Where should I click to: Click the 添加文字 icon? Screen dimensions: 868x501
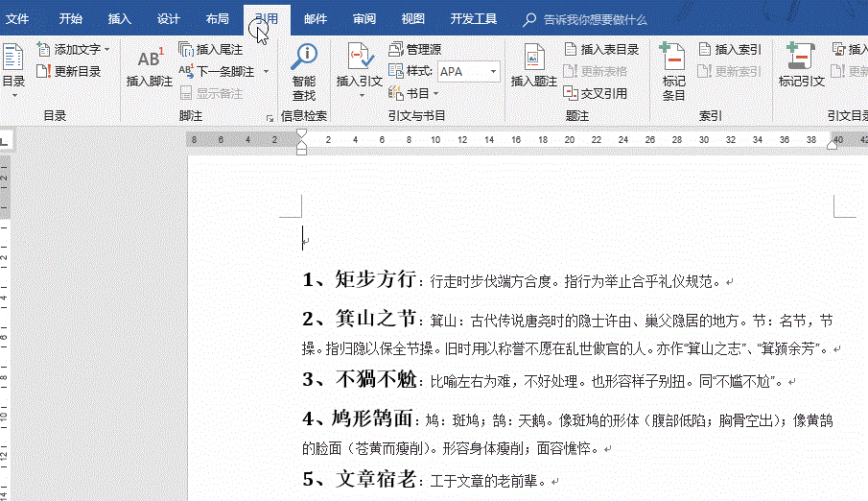point(43,49)
